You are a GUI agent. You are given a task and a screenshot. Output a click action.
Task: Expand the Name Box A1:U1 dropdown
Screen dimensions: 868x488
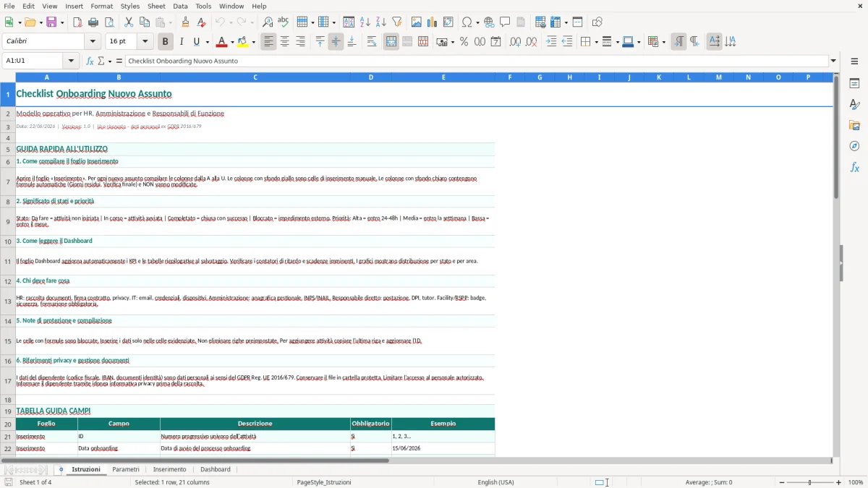[x=71, y=61]
